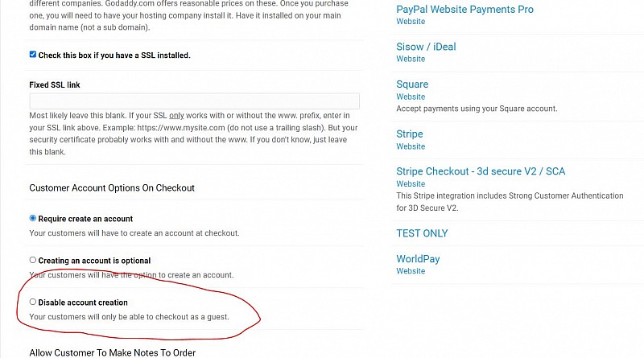Visit the PayPal Website Payments Pro website link
The image size is (644, 358).
pos(411,22)
